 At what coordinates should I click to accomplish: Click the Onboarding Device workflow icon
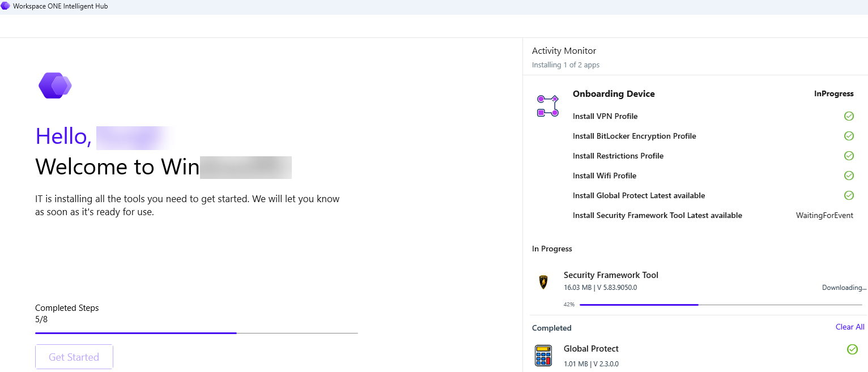click(547, 106)
